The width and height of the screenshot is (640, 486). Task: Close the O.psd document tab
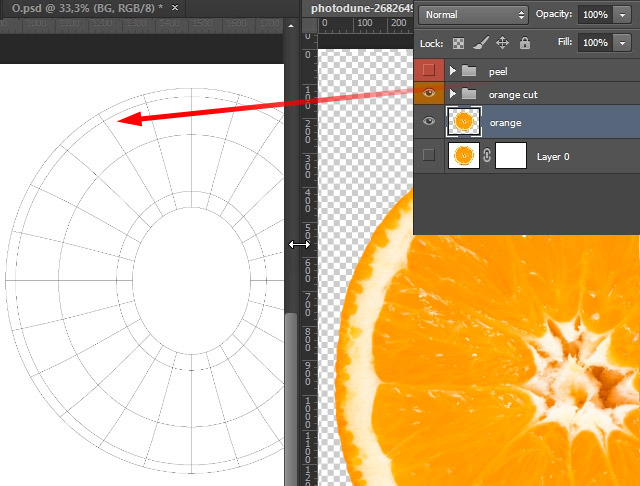point(175,7)
